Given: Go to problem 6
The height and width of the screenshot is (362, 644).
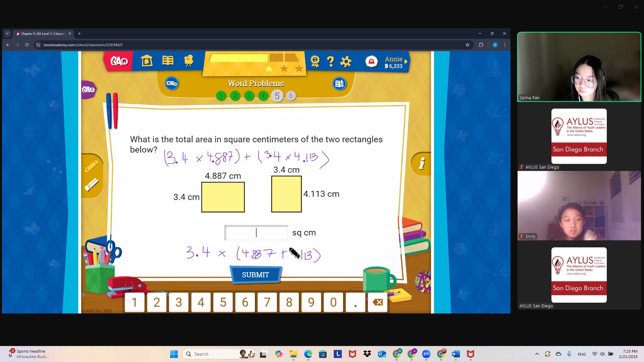Looking at the screenshot, I should coord(291,96).
